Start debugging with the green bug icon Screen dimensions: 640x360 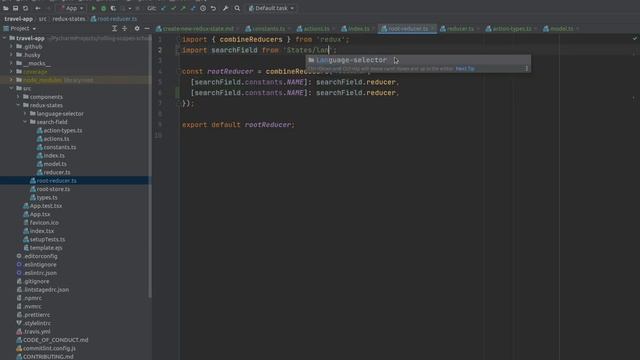tap(103, 8)
